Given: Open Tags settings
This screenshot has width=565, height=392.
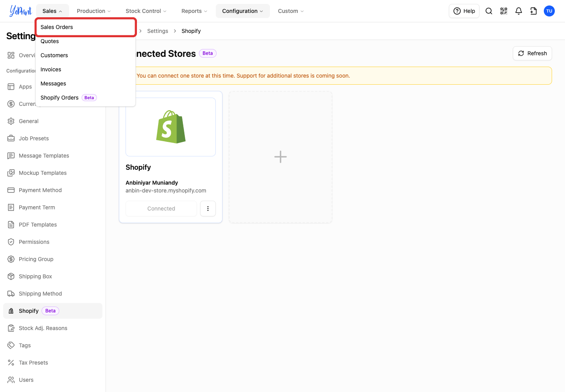Looking at the screenshot, I should pos(53,345).
